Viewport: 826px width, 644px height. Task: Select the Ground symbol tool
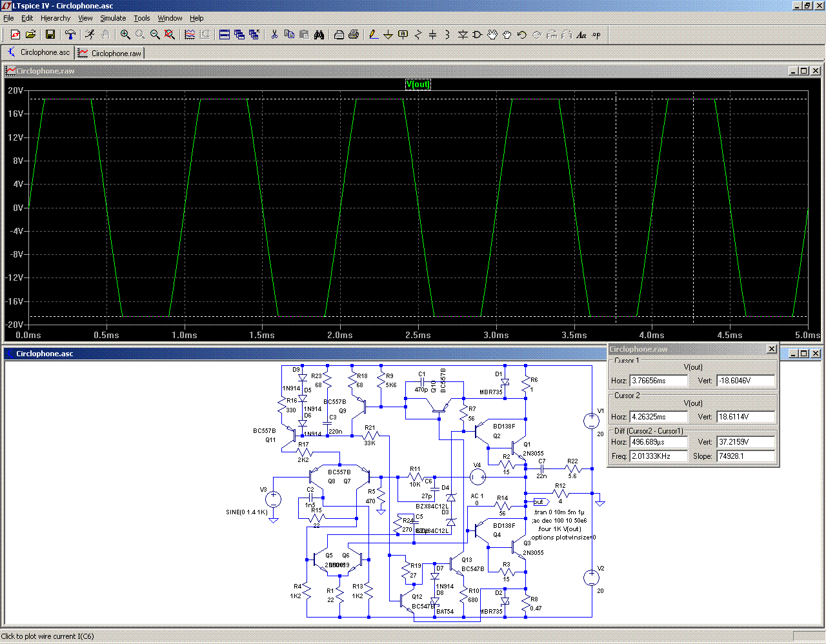[388, 35]
